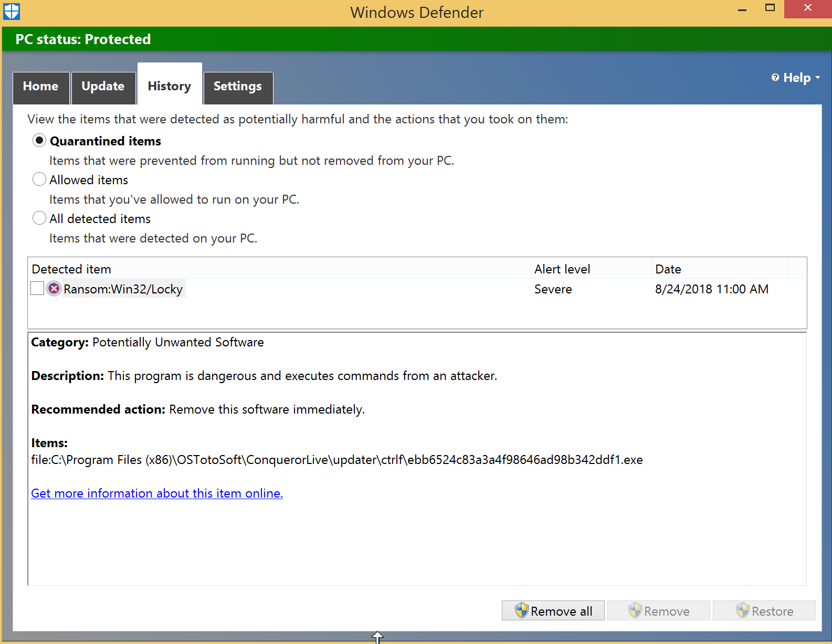Maximize the Windows Defender window

click(770, 8)
